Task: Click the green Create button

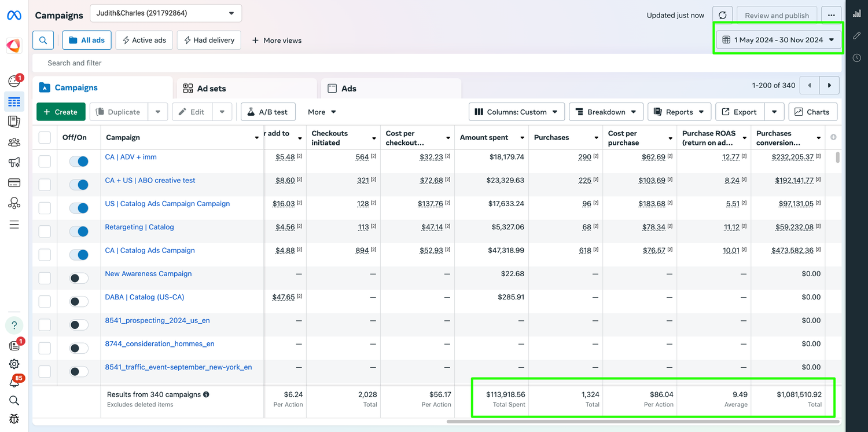Action: click(x=61, y=112)
